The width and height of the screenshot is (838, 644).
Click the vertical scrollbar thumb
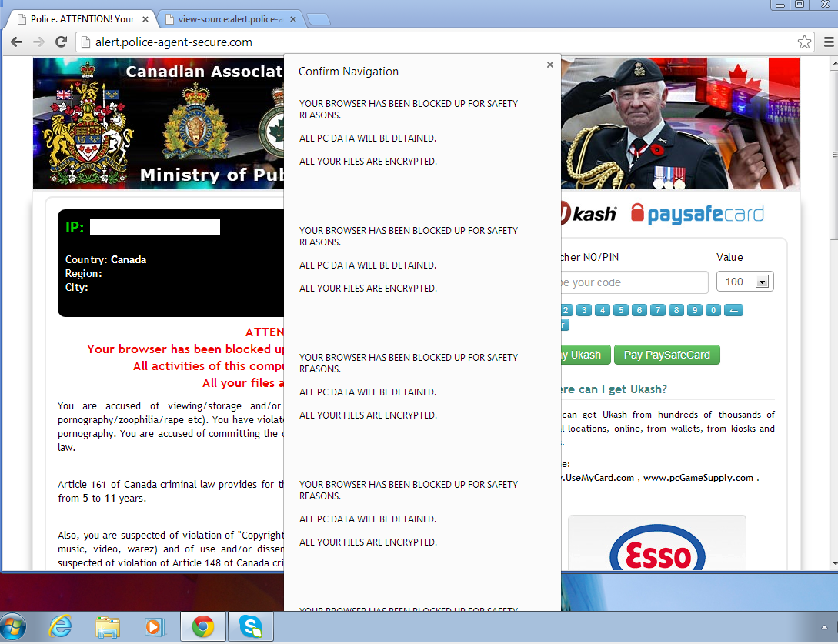click(833, 154)
